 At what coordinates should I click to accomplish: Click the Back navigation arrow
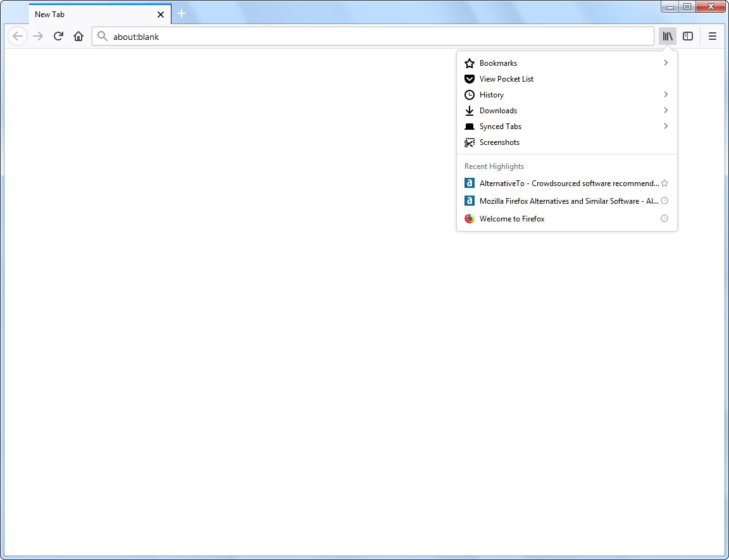(18, 36)
